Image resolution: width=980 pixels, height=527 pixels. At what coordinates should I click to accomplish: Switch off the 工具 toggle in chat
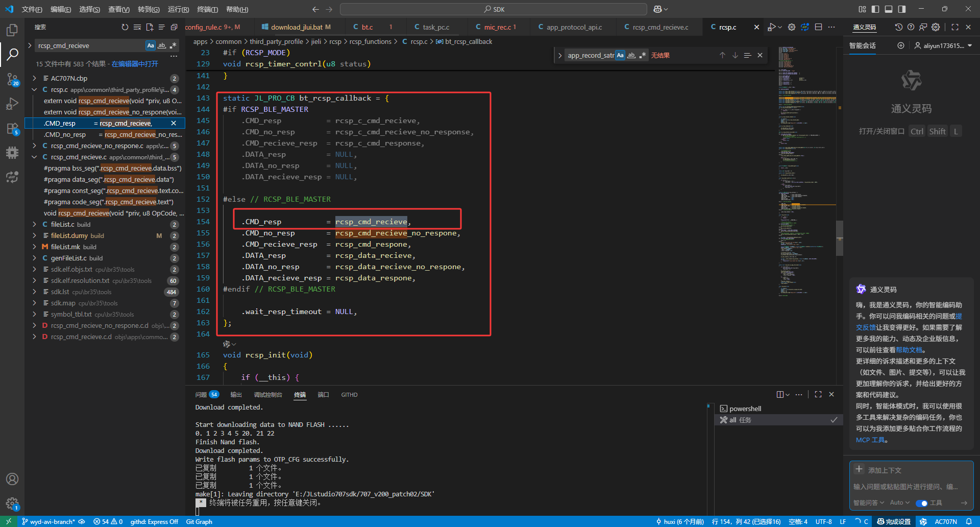point(921,503)
